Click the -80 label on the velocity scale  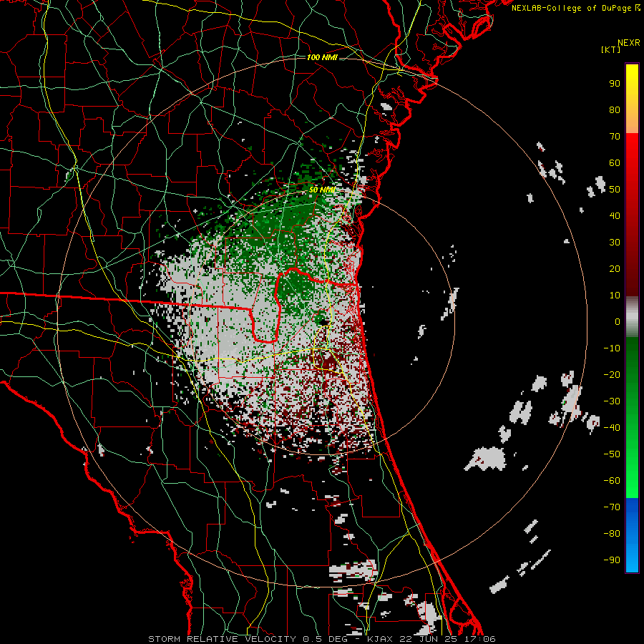click(x=612, y=534)
